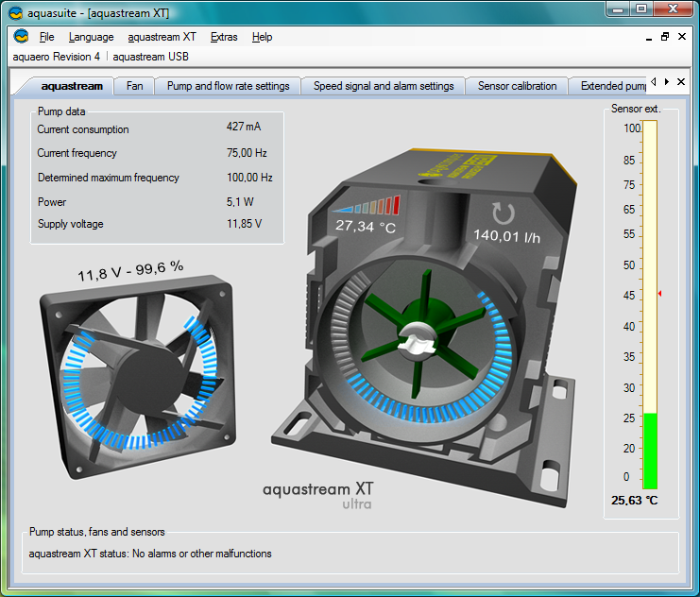700x597 pixels.
Task: Maximize the aquasuite window
Action: [x=641, y=9]
